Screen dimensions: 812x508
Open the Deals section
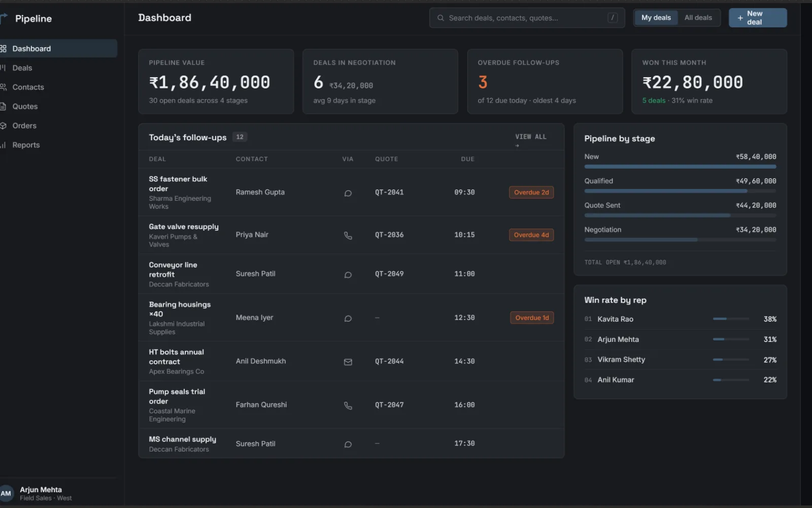(x=58, y=68)
